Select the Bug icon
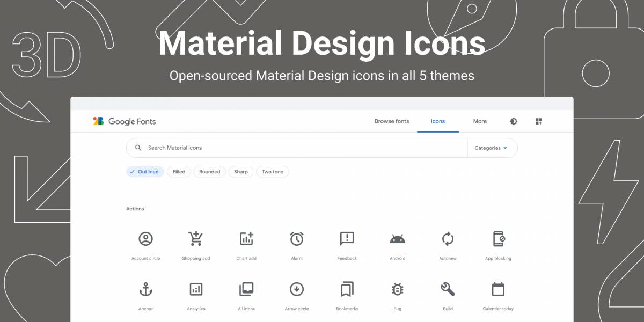Screen dimensions: 644x322 coord(397,289)
